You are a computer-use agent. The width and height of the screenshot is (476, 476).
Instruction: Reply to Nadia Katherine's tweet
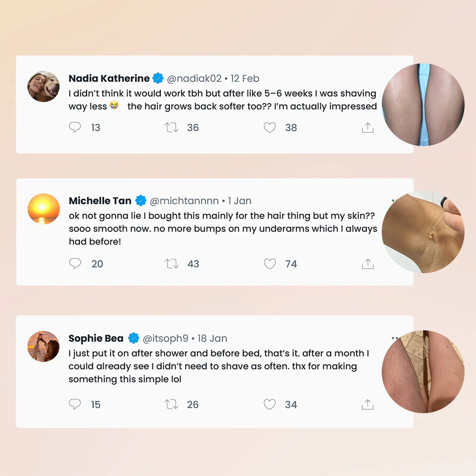pyautogui.click(x=75, y=127)
